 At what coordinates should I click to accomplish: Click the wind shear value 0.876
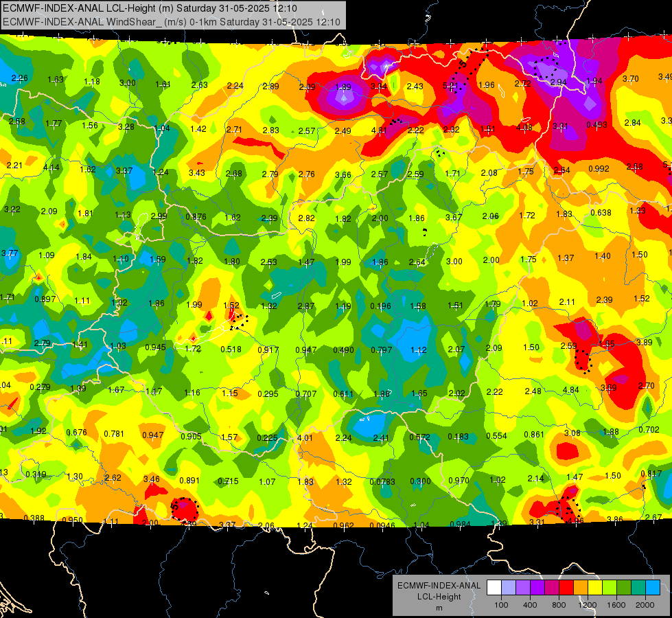[x=196, y=216]
